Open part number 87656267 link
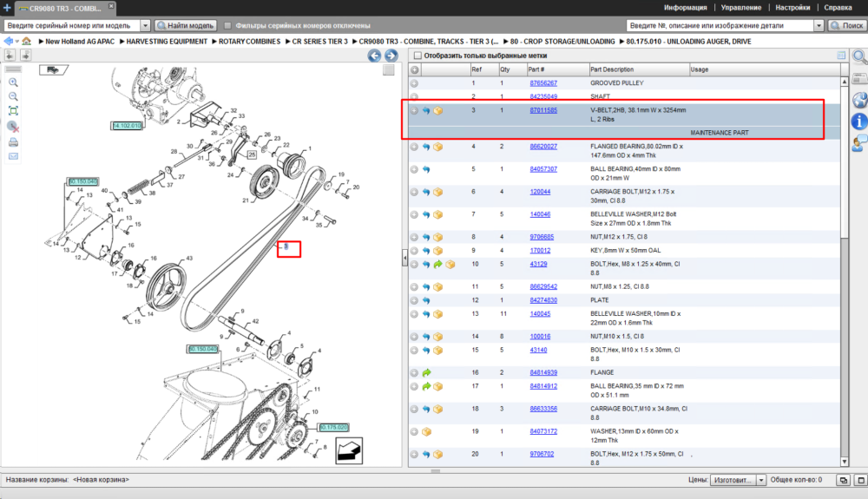The width and height of the screenshot is (868, 499). coord(543,83)
